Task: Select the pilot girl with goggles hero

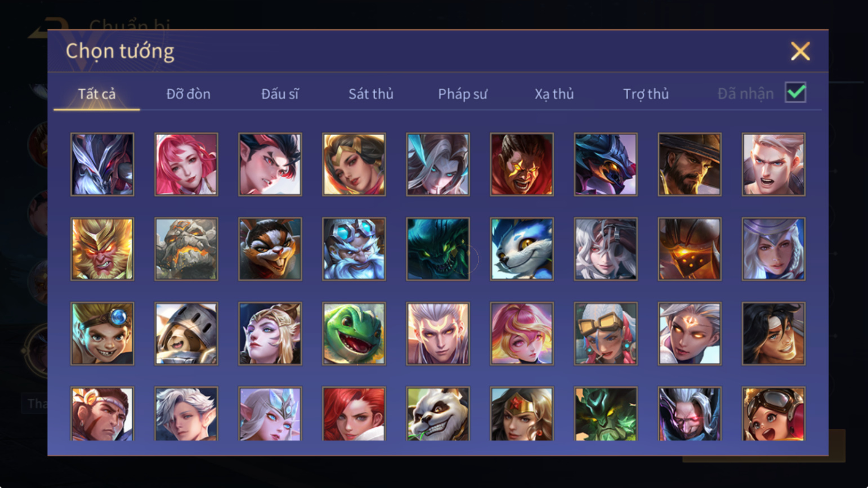Action: tap(773, 414)
